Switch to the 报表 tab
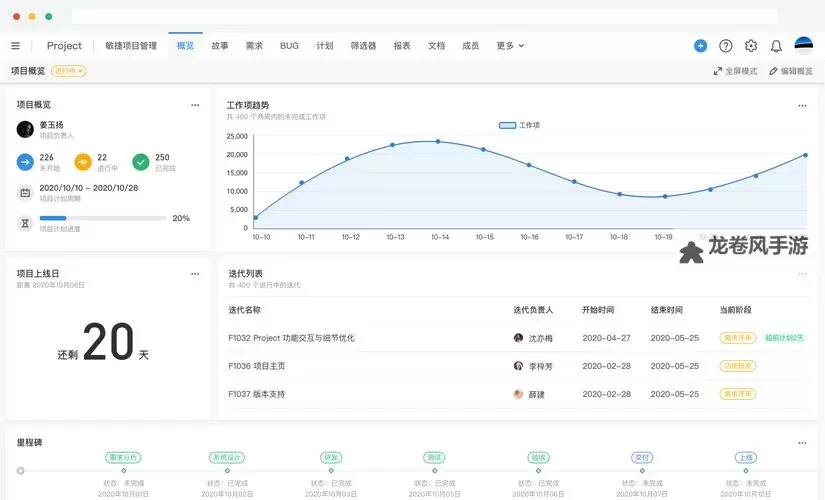The image size is (825, 500). [402, 46]
